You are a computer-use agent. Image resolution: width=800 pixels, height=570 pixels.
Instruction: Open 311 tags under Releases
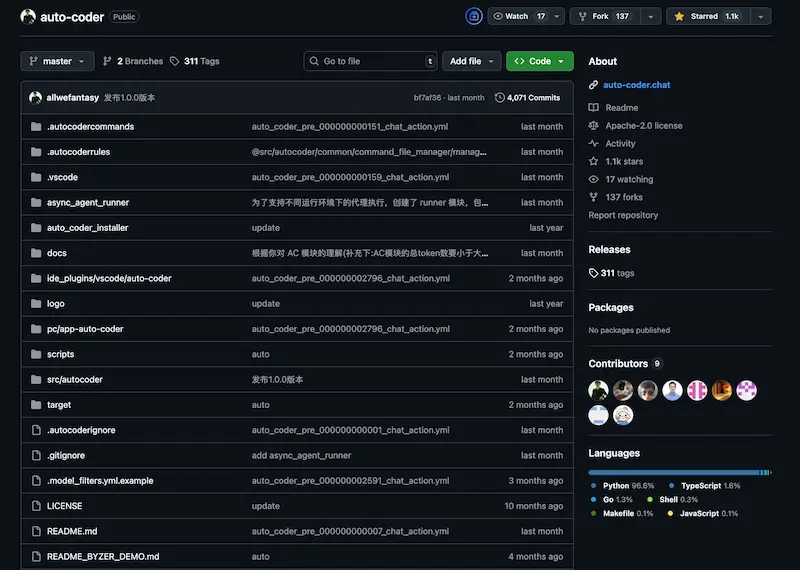[x=612, y=273]
